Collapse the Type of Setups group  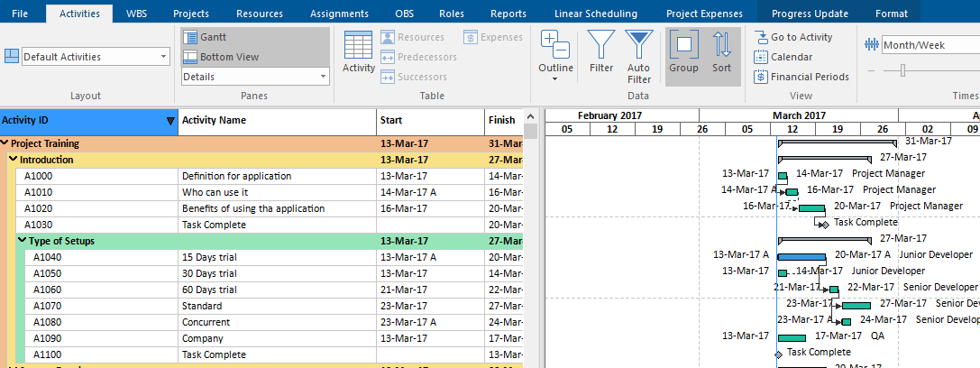click(x=23, y=241)
